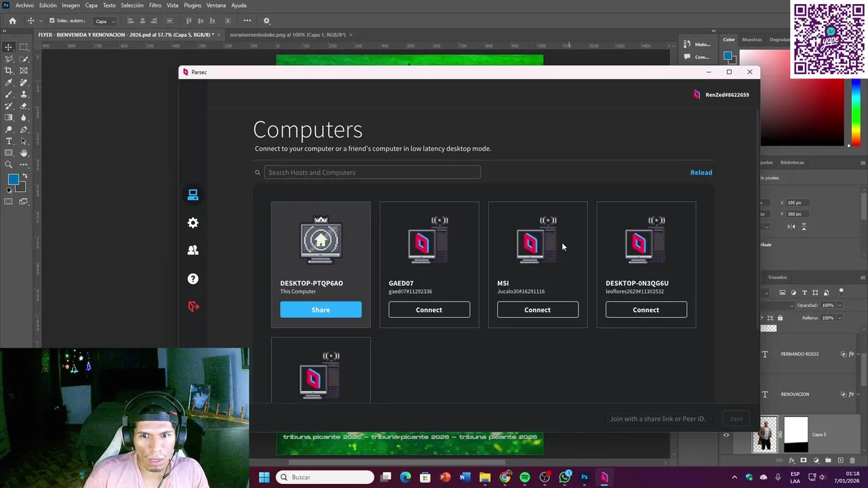Click Share on DESKTOP-PTQP6AO
This screenshot has height=488, width=868.
321,310
